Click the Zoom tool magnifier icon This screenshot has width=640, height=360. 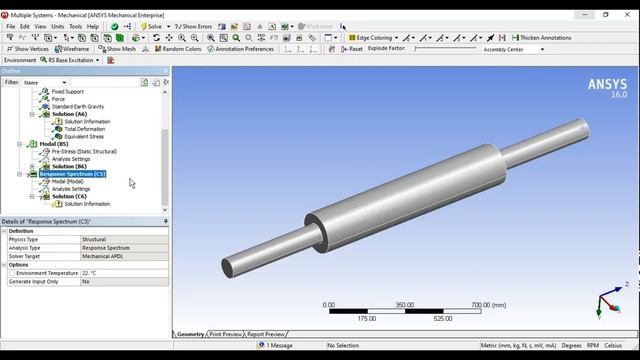pos(182,38)
